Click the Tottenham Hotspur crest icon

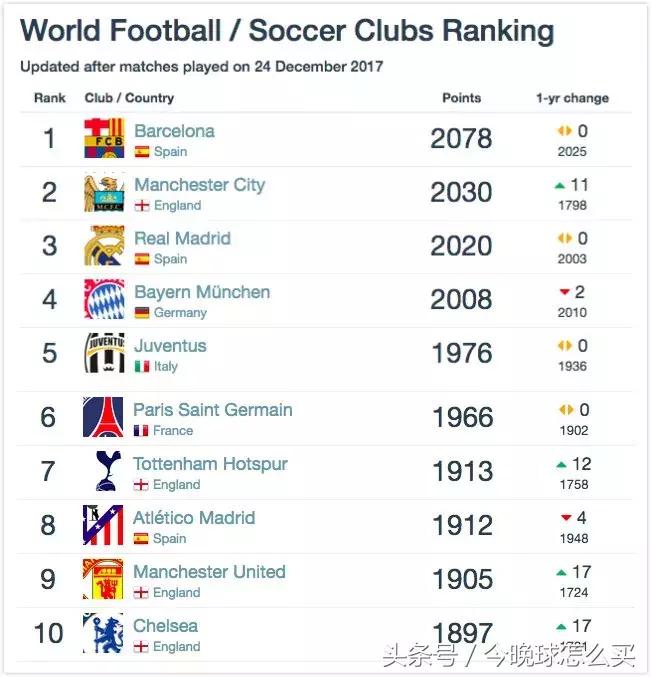pos(104,472)
